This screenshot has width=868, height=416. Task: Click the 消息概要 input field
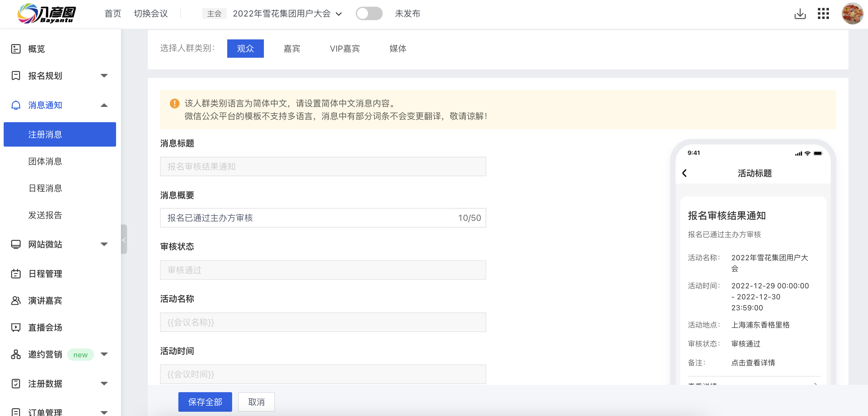coord(323,218)
